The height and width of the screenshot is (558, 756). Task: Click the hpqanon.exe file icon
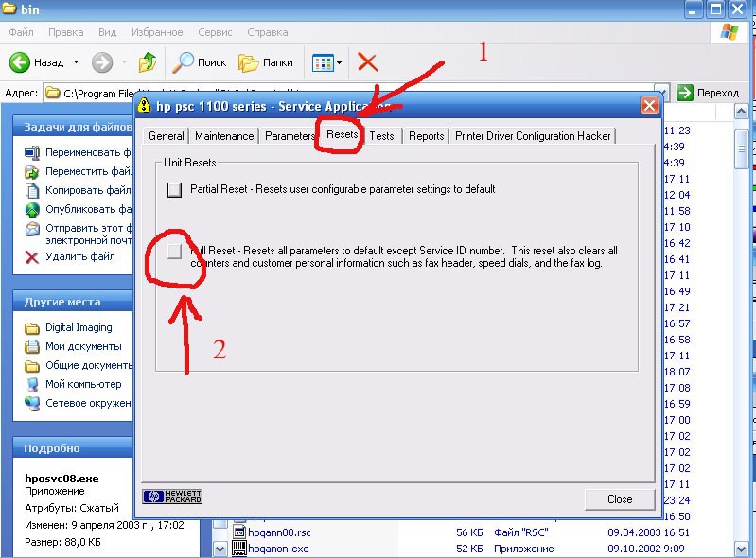(239, 549)
